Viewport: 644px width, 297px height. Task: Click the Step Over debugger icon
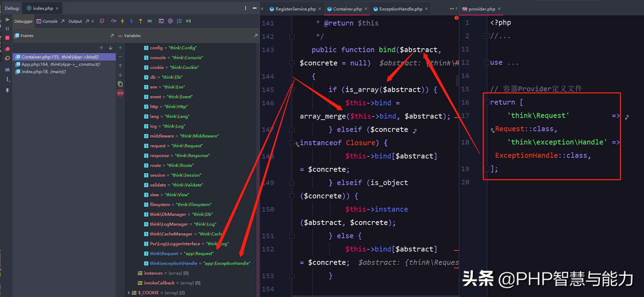113,21
